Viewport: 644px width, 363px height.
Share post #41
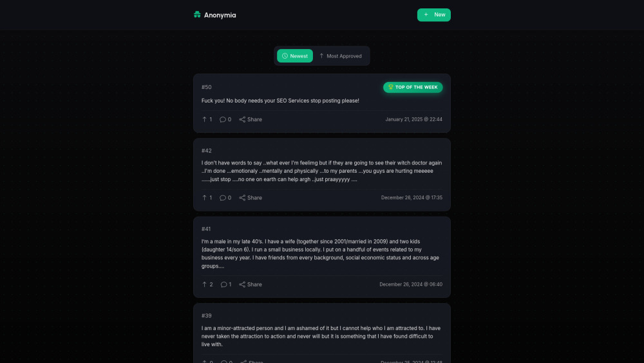(251, 284)
